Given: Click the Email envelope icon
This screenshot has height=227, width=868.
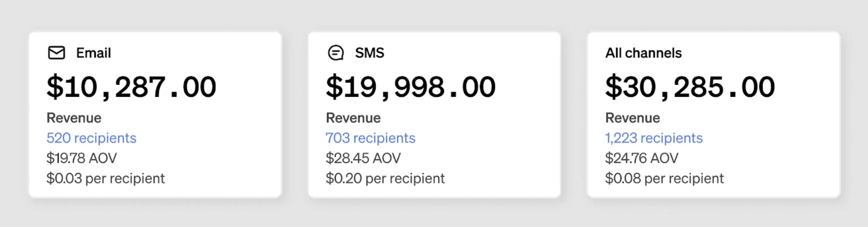Looking at the screenshot, I should [x=56, y=53].
